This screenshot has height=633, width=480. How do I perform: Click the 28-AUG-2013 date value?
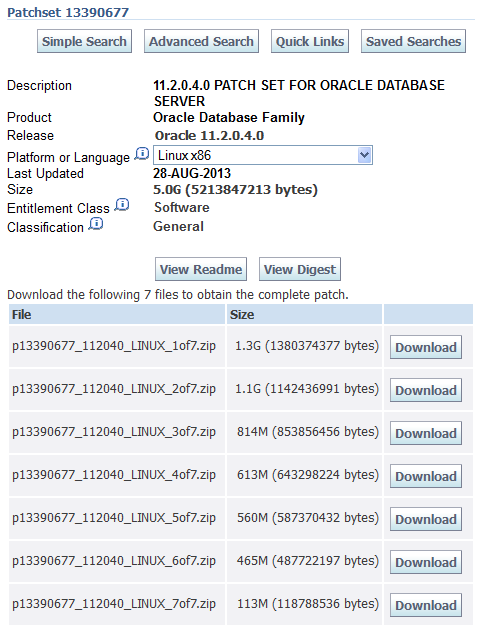pyautogui.click(x=192, y=174)
